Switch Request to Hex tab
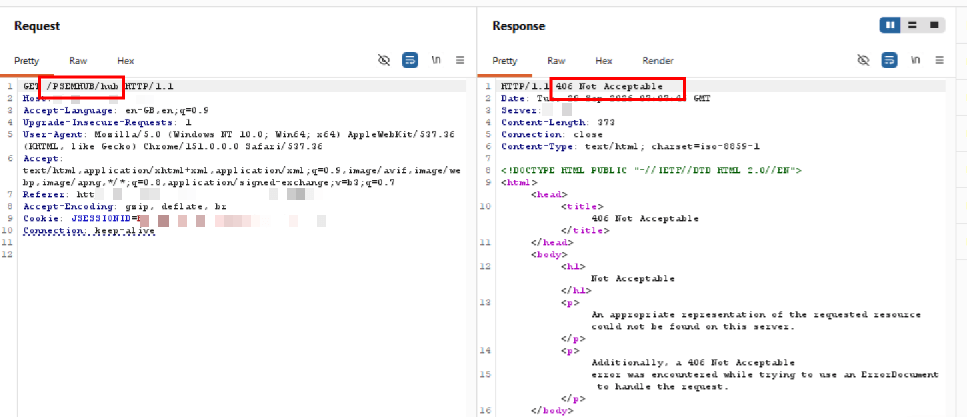The height and width of the screenshot is (417, 967). (x=126, y=61)
